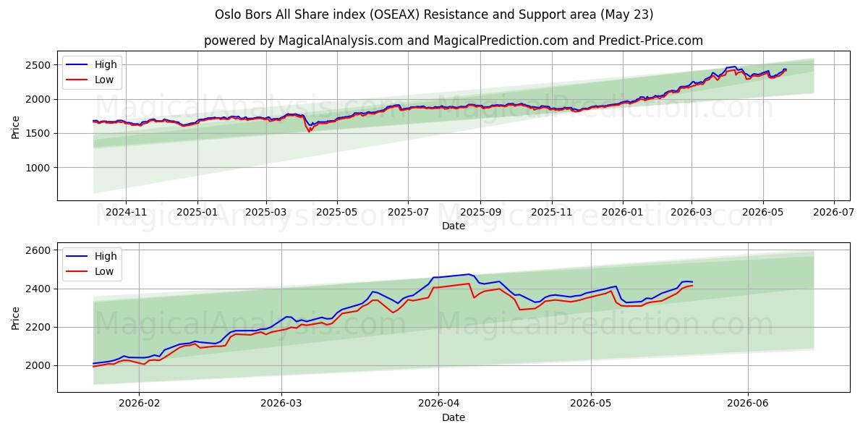Click the '2026-02' bottom chart tick label

[x=138, y=404]
